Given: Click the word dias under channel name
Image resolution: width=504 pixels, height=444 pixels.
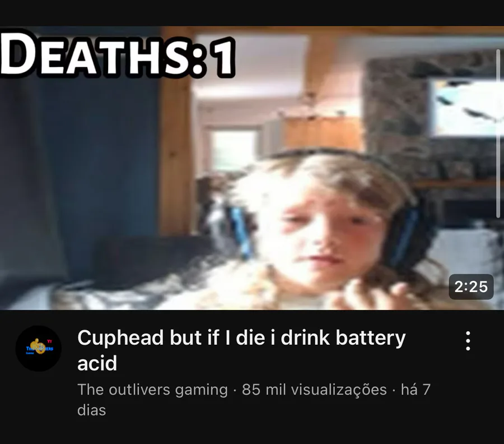Looking at the screenshot, I should pyautogui.click(x=92, y=410).
